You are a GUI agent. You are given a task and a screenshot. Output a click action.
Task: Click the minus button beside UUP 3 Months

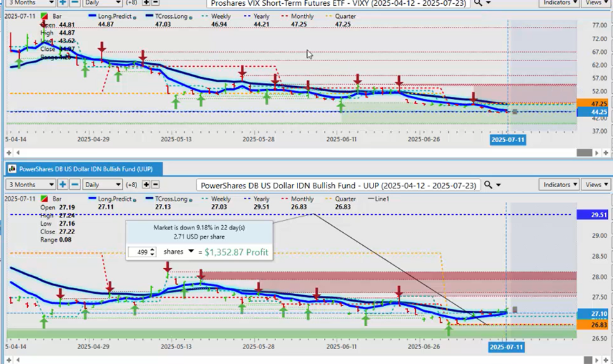(75, 185)
